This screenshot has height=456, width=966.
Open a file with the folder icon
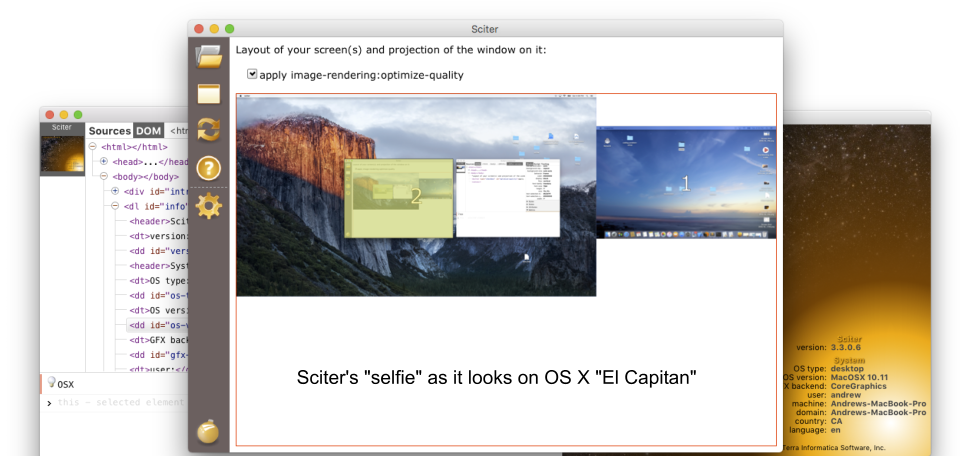[x=208, y=57]
